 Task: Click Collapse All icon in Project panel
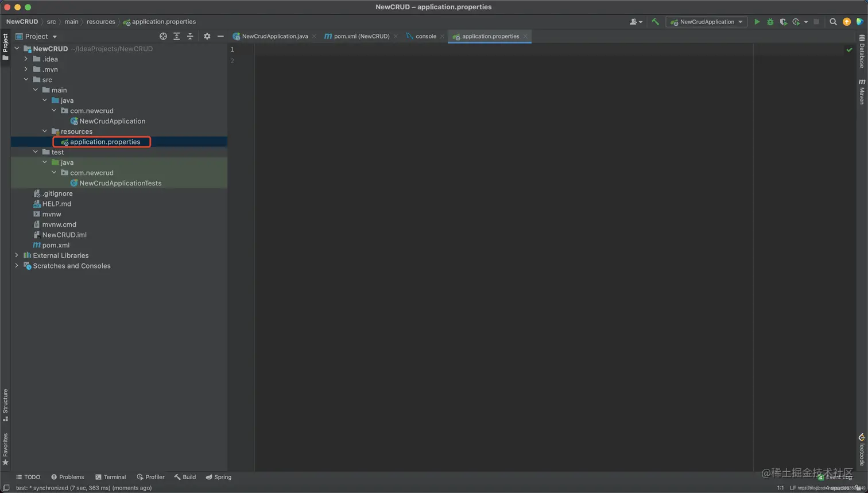(x=190, y=36)
